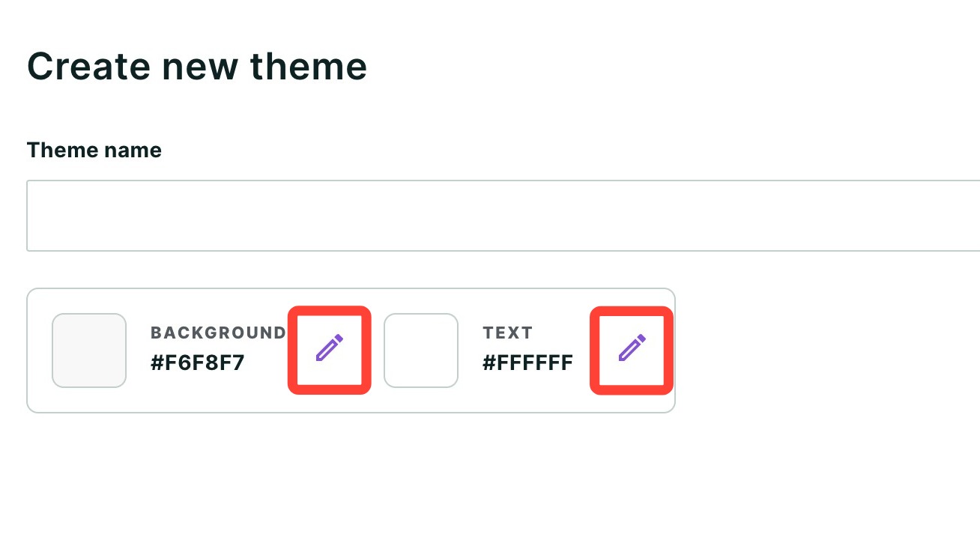Select the #F6F8F7 hex value
Screen dimensions: 980x549
coord(198,363)
